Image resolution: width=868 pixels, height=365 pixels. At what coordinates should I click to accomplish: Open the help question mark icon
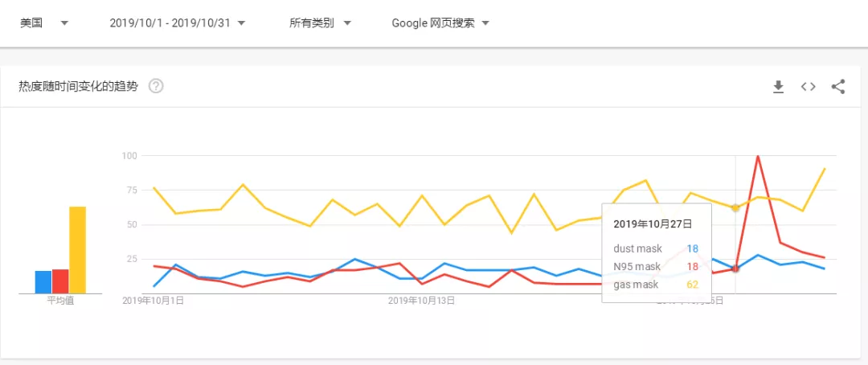(156, 86)
